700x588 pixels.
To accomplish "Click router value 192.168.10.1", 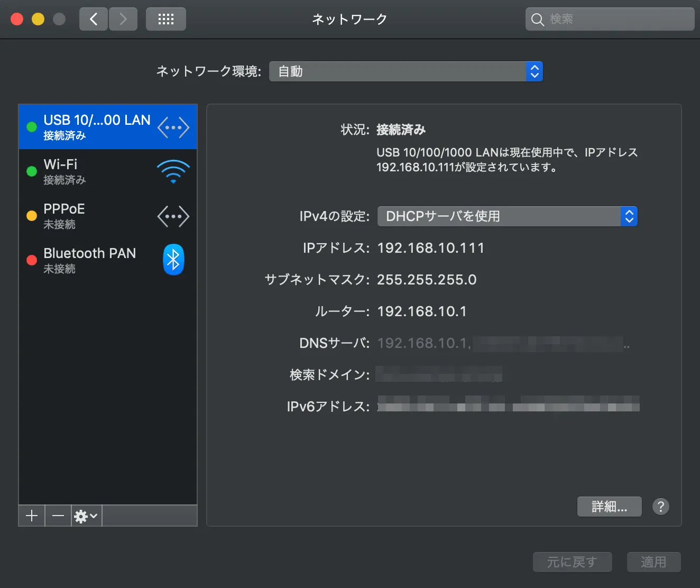I will [x=422, y=311].
